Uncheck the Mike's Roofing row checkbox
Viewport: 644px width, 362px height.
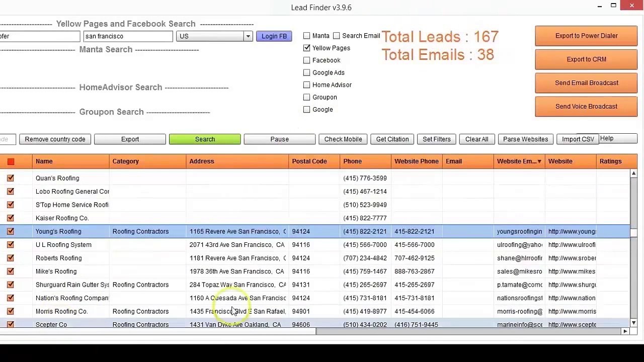(11, 271)
